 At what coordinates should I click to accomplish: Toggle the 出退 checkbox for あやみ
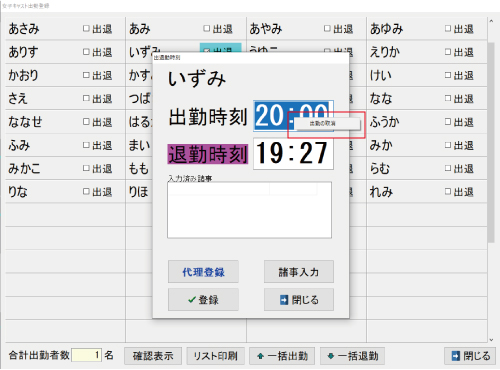327,29
